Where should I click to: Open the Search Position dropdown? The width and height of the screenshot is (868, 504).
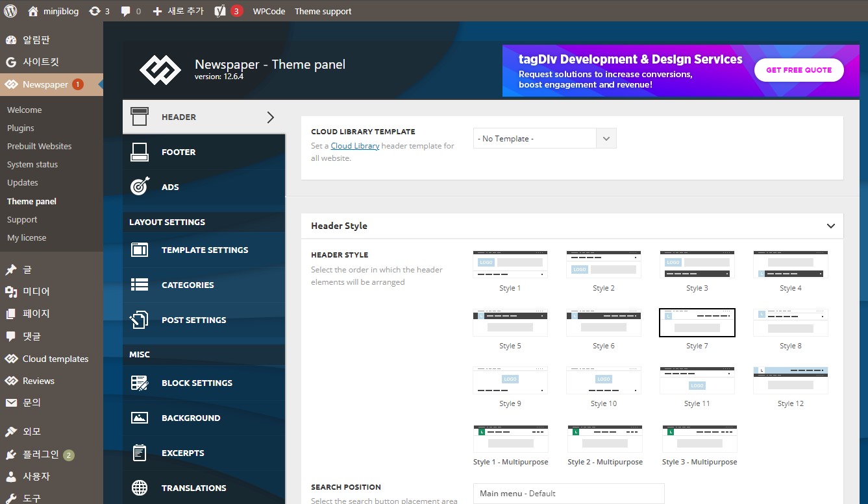click(568, 493)
